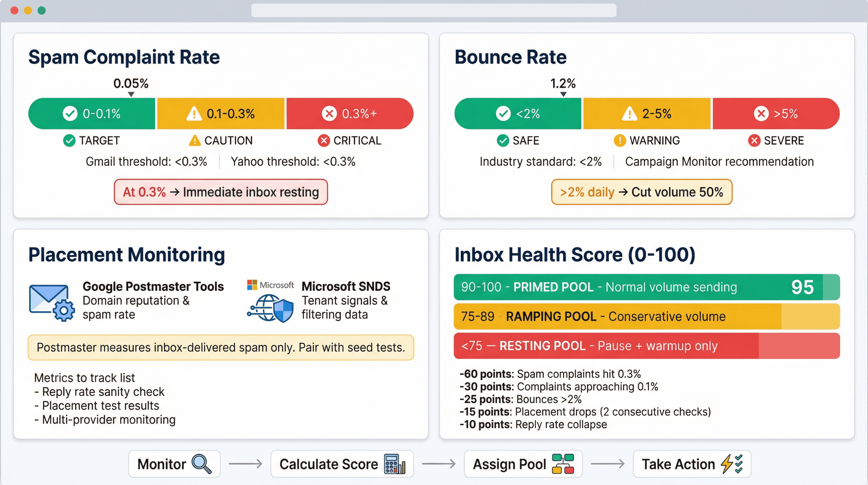Toggle the orange warning icon beside WARNING
The image size is (868, 485).
tap(619, 141)
